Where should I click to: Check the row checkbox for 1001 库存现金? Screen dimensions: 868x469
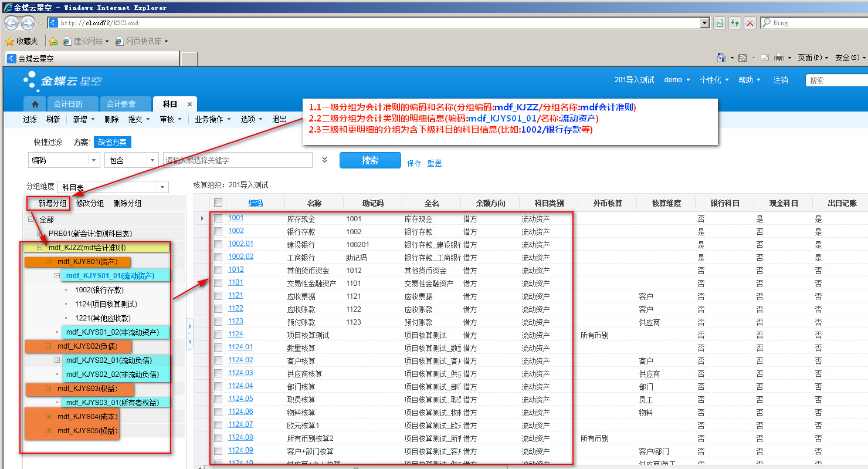click(x=218, y=218)
